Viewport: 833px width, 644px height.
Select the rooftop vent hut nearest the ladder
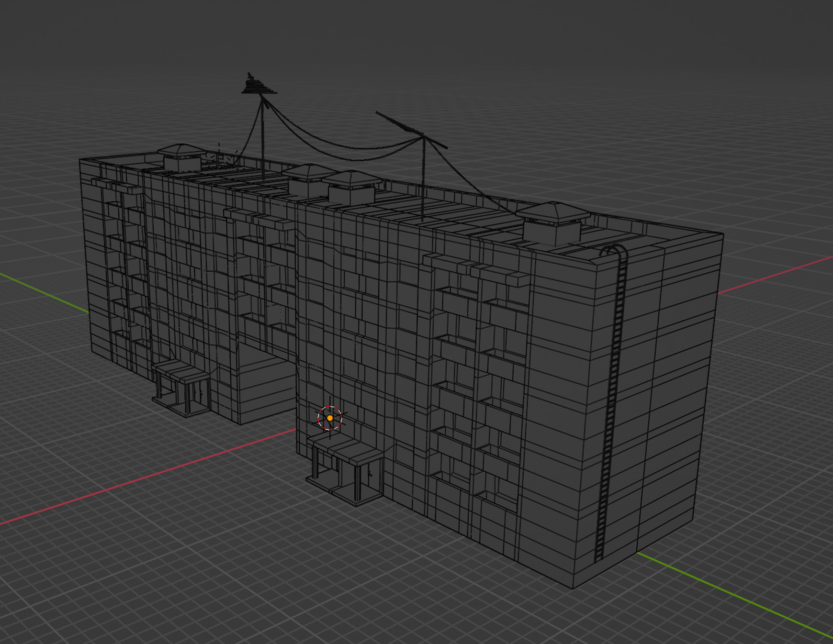(x=553, y=223)
